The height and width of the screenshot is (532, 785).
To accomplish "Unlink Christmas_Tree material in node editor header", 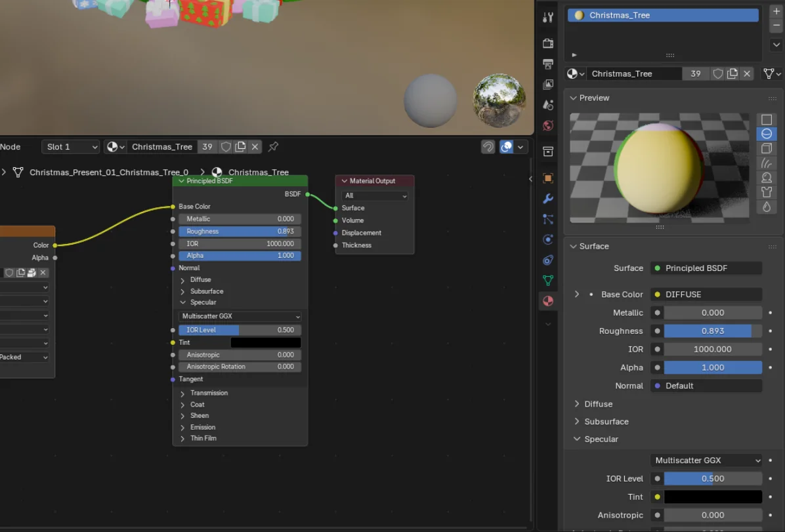I will [x=255, y=147].
